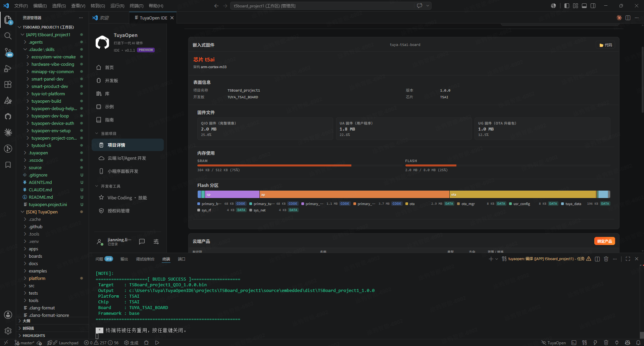Image resolution: width=644 pixels, height=346 pixels.
Task: Expand hardware-vibe-coding folder
Action: pos(52,64)
